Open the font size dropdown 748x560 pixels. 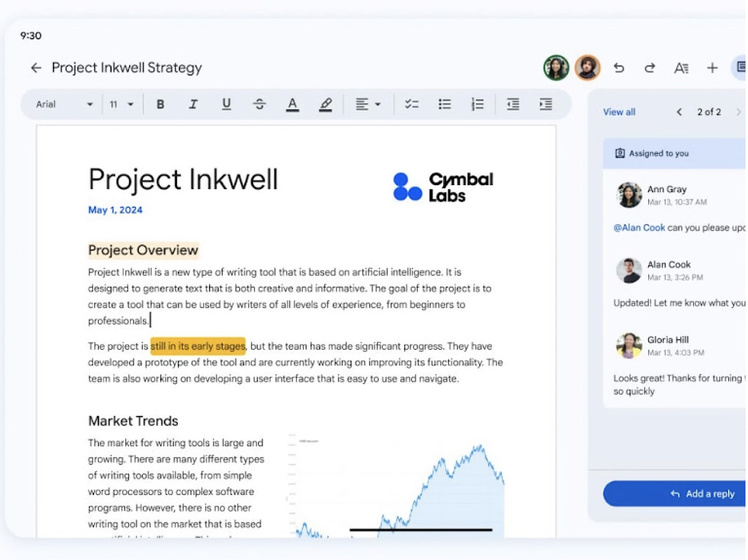(x=122, y=104)
